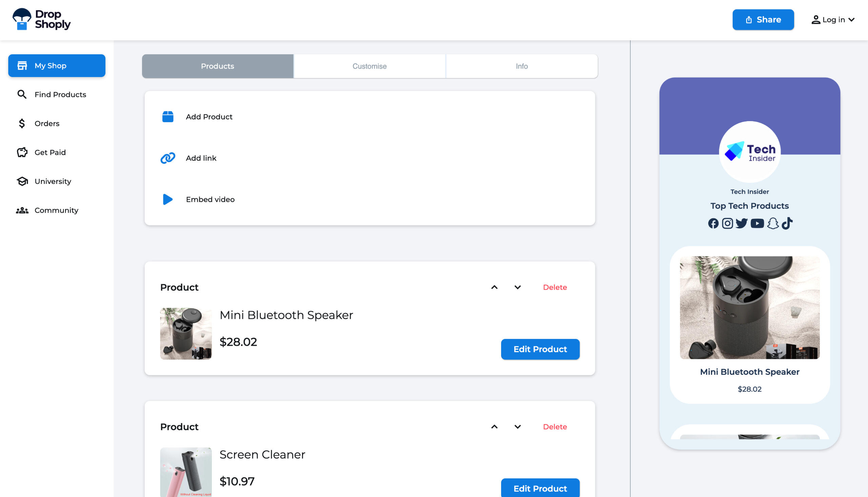Click the Snapchat ghost icon in preview
The image size is (868, 497).
click(773, 224)
